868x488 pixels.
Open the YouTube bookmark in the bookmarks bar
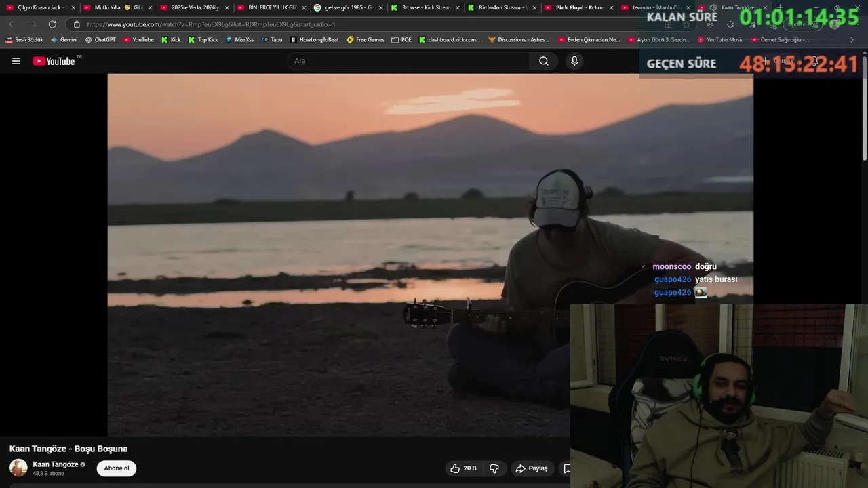tap(138, 40)
